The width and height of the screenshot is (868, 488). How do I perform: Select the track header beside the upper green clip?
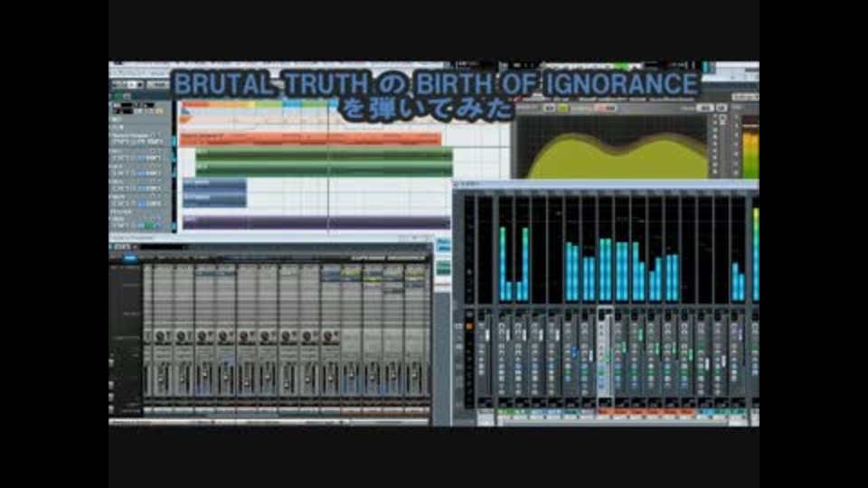tap(142, 155)
